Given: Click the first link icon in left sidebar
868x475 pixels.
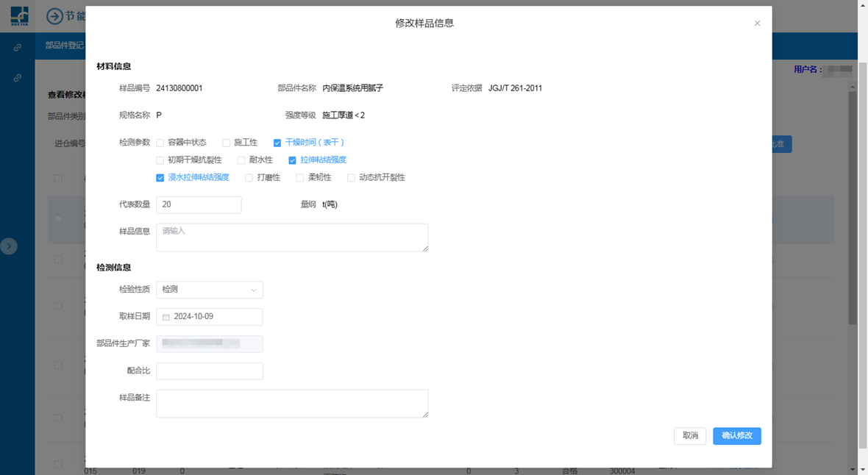Looking at the screenshot, I should pos(18,48).
